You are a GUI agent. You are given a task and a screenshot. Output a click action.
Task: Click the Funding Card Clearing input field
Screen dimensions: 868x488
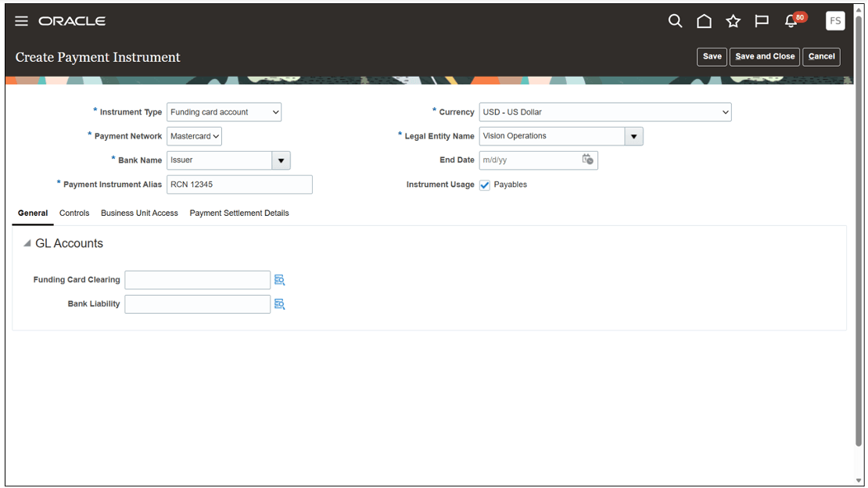198,280
